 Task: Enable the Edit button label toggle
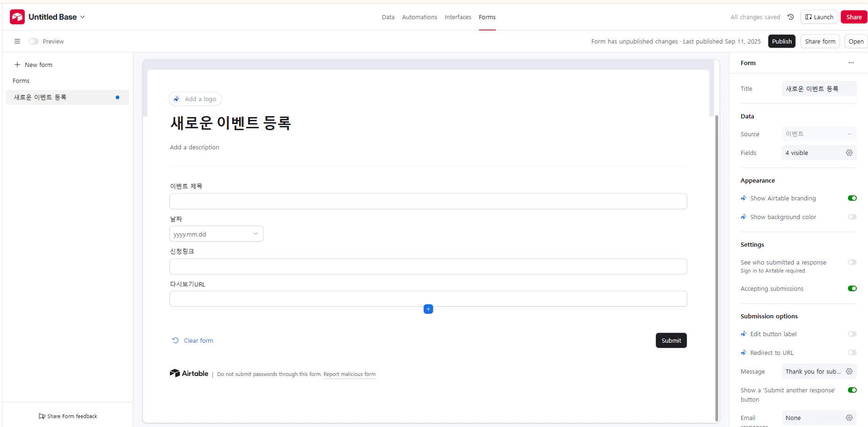[x=852, y=334]
